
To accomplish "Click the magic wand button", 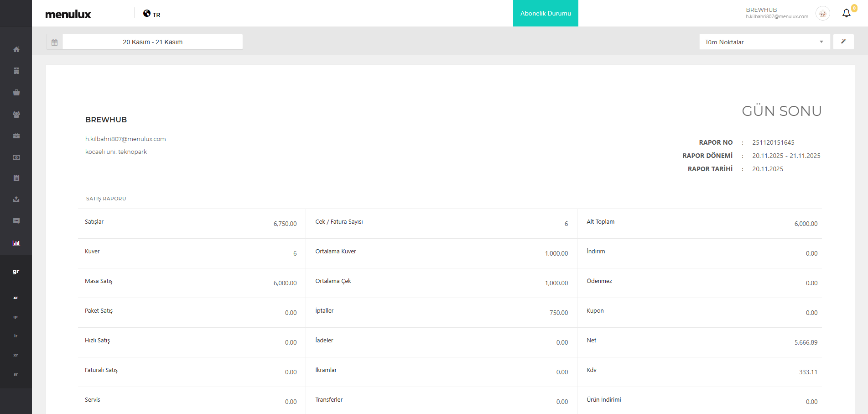I will (x=843, y=42).
